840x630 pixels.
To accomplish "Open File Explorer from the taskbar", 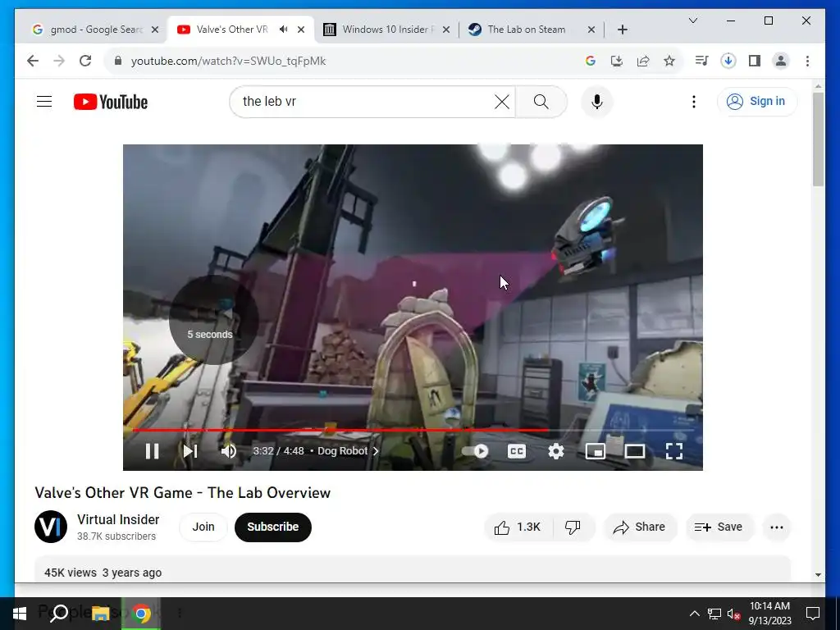I will (x=100, y=614).
